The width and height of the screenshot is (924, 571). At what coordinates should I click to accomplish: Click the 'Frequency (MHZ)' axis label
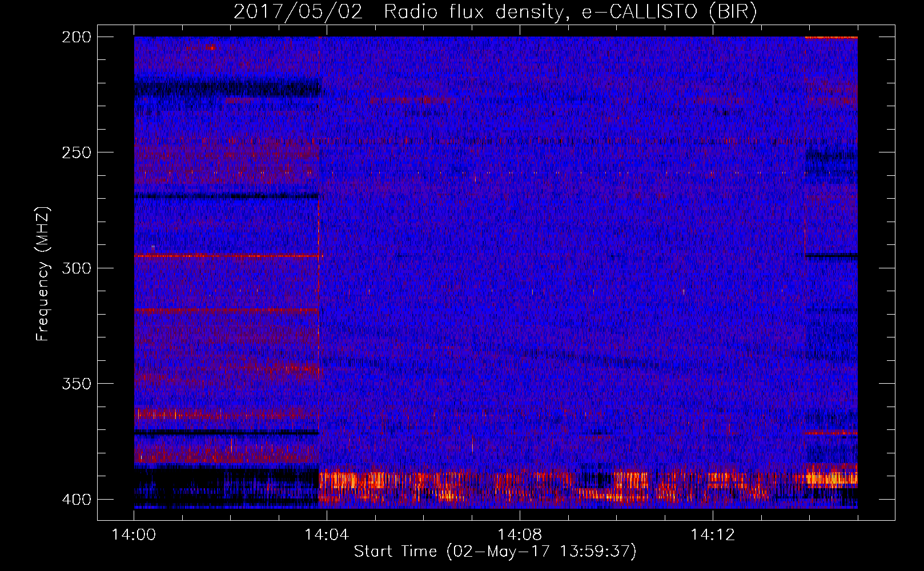coord(43,274)
